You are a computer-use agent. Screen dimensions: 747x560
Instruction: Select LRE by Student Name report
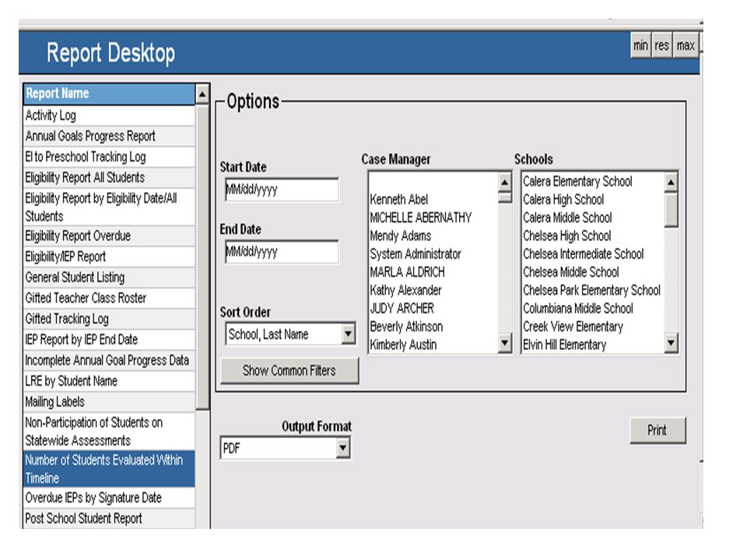pos(109,381)
